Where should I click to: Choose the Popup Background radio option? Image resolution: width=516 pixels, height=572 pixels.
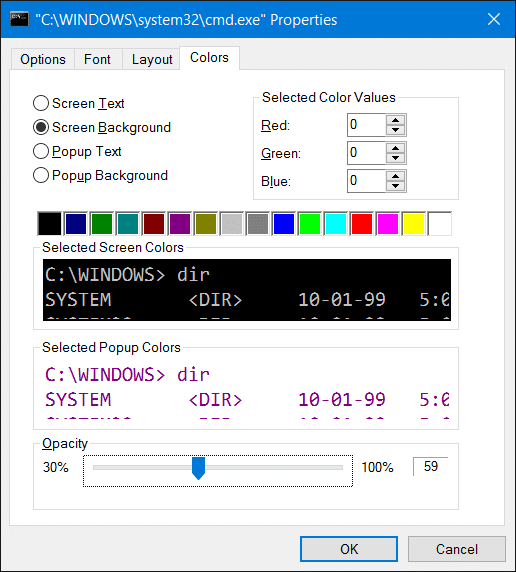click(x=100, y=175)
